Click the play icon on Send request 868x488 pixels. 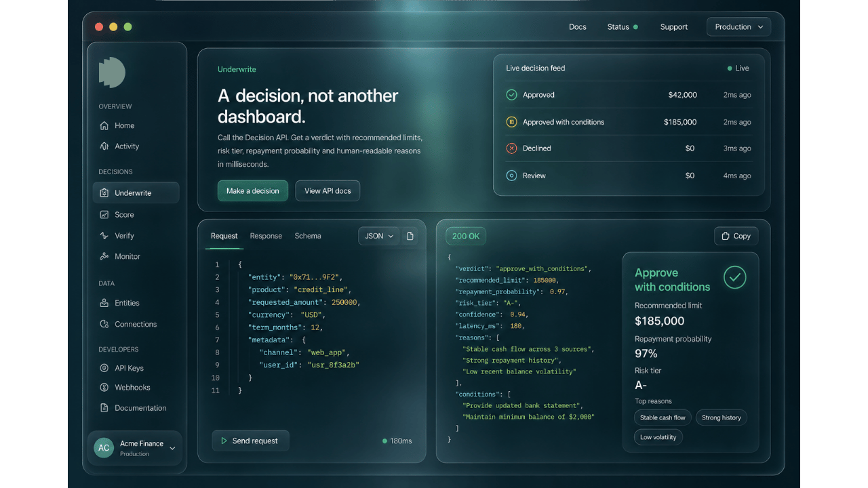[224, 441]
